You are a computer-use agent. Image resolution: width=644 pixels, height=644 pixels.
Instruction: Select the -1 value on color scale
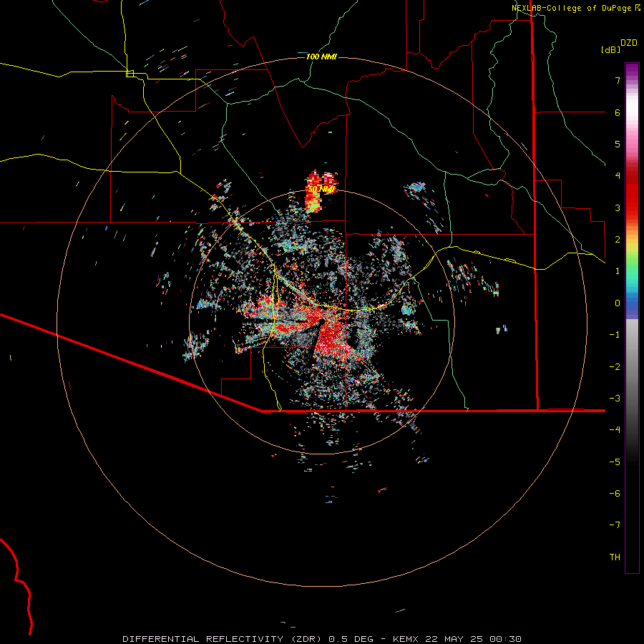pyautogui.click(x=615, y=335)
